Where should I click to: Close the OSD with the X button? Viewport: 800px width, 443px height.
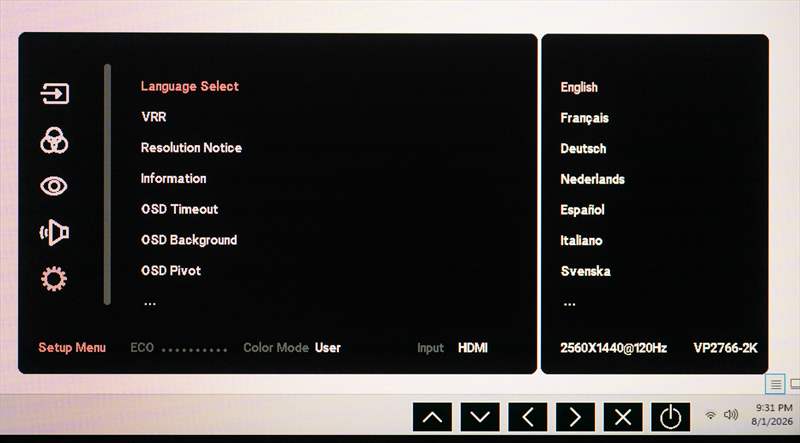tap(623, 417)
